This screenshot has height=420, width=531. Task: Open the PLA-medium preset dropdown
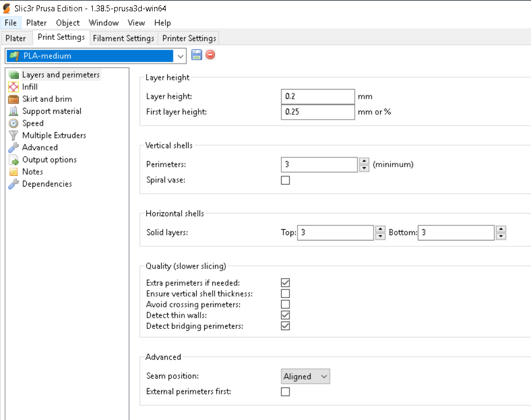[181, 56]
